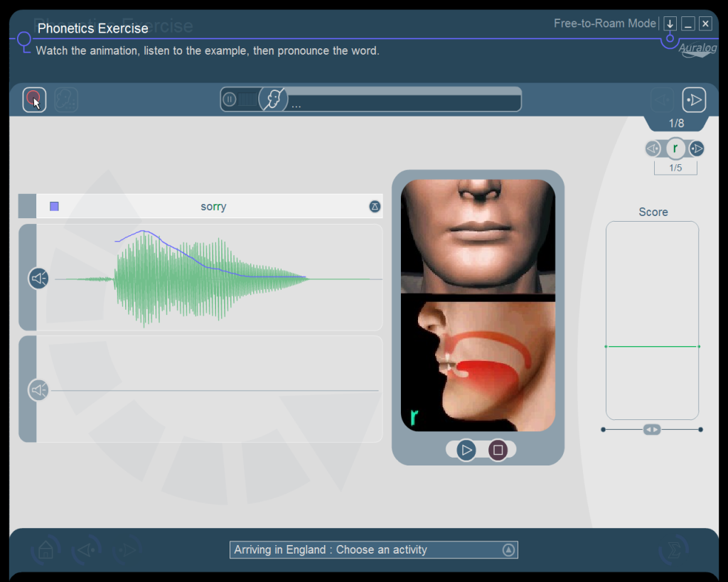Click the crossed-out speaking head icon
The height and width of the screenshot is (582, 728).
(272, 99)
